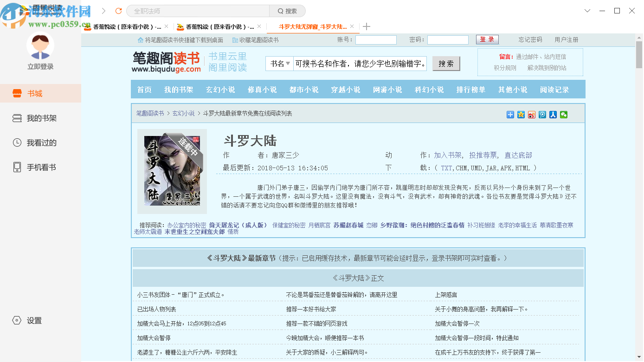Click the 登录 login button

pos(487,39)
